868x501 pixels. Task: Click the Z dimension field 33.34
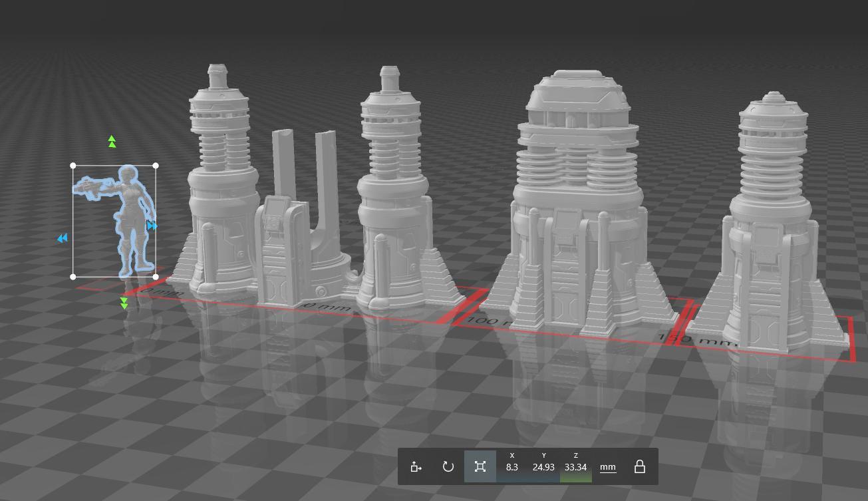point(575,467)
